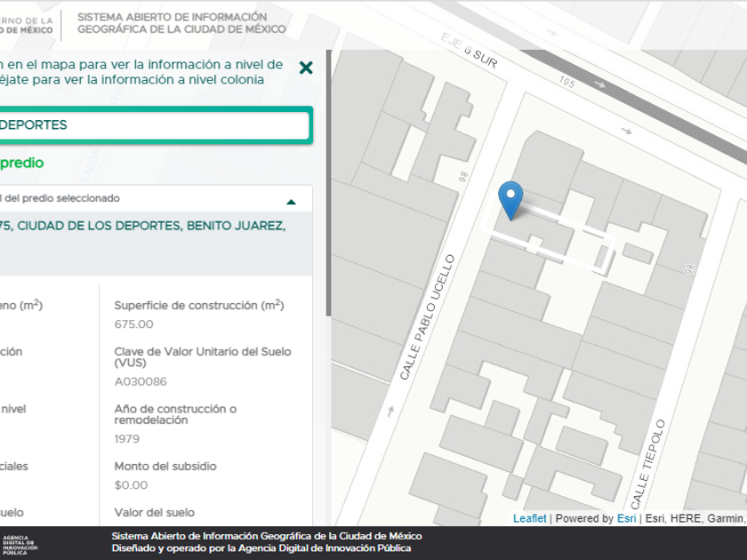Click the Clave de Valor Unitario del Suelo label
The height and width of the screenshot is (560, 747).
[x=203, y=357]
